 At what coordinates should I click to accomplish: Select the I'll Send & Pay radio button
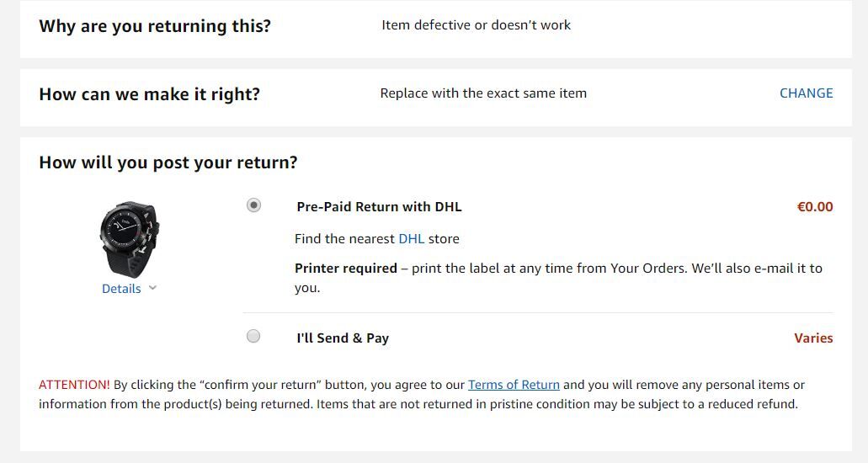253,337
